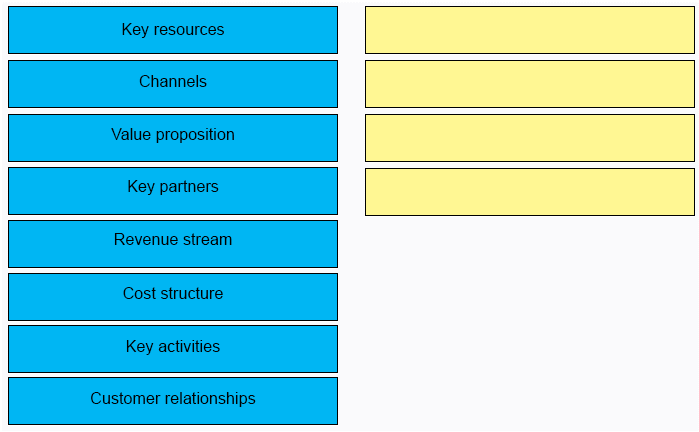Select the Key activities item

point(173,348)
